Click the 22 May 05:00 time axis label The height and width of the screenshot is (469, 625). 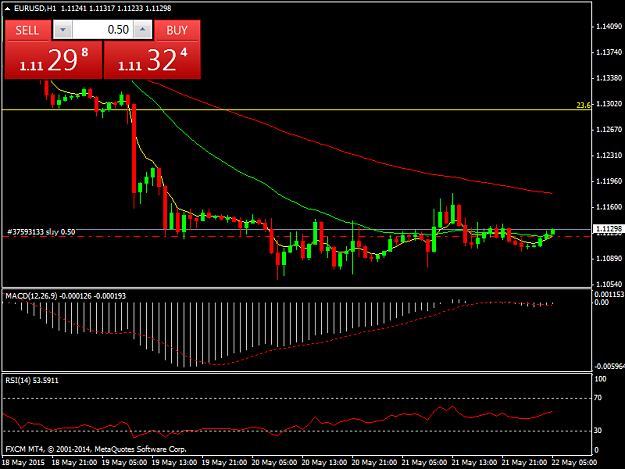coord(574,463)
